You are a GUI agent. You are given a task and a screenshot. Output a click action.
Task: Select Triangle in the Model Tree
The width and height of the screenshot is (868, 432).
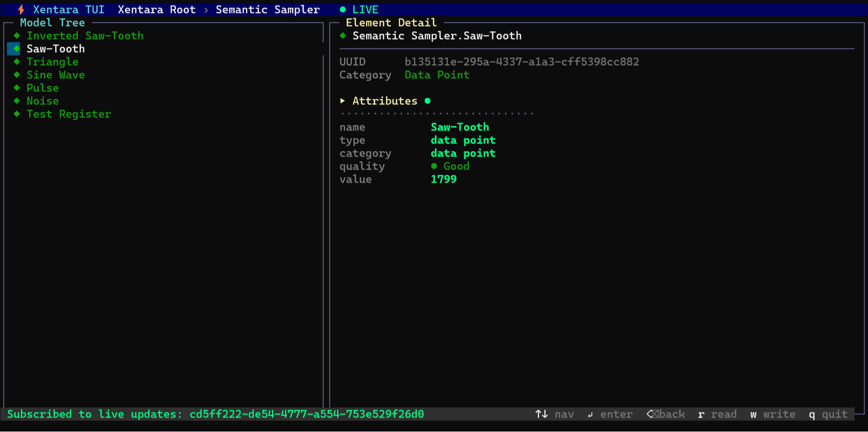tap(53, 62)
